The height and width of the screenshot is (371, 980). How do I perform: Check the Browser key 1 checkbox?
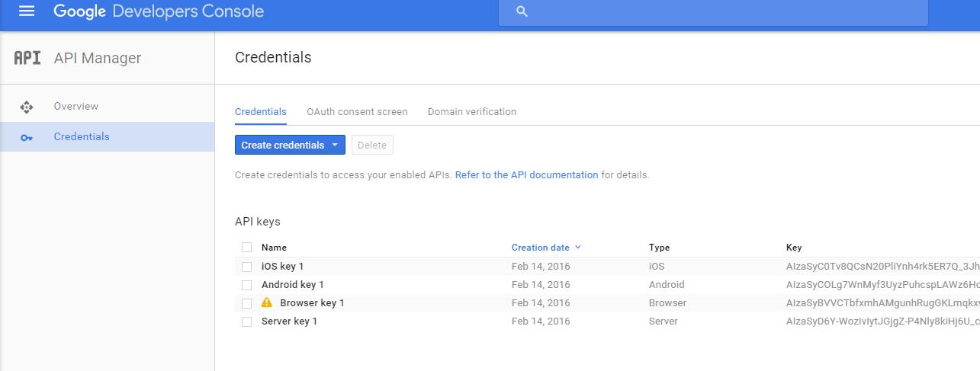tap(246, 303)
